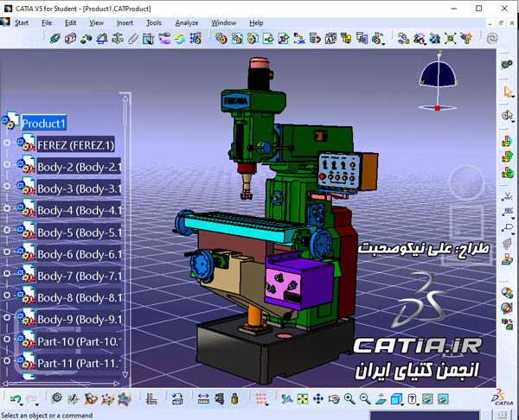This screenshot has width=519, height=420.
Task: Open the View Mode dropdown arrow
Action: click(x=418, y=404)
